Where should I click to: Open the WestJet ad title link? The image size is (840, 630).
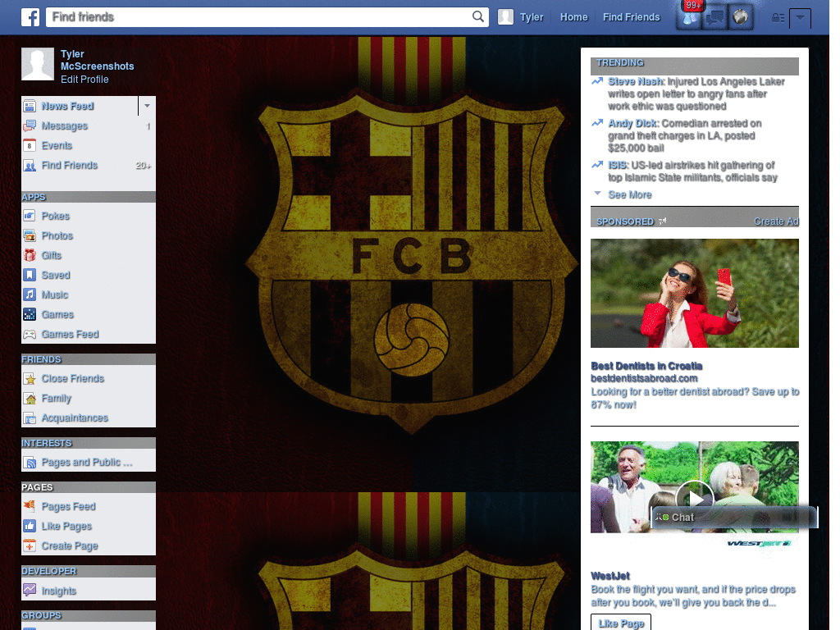coord(610,576)
